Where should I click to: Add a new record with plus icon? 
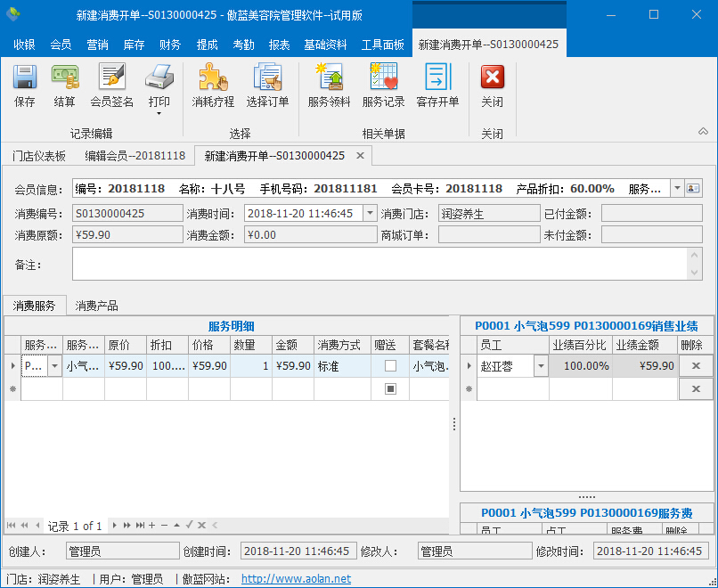(x=152, y=526)
